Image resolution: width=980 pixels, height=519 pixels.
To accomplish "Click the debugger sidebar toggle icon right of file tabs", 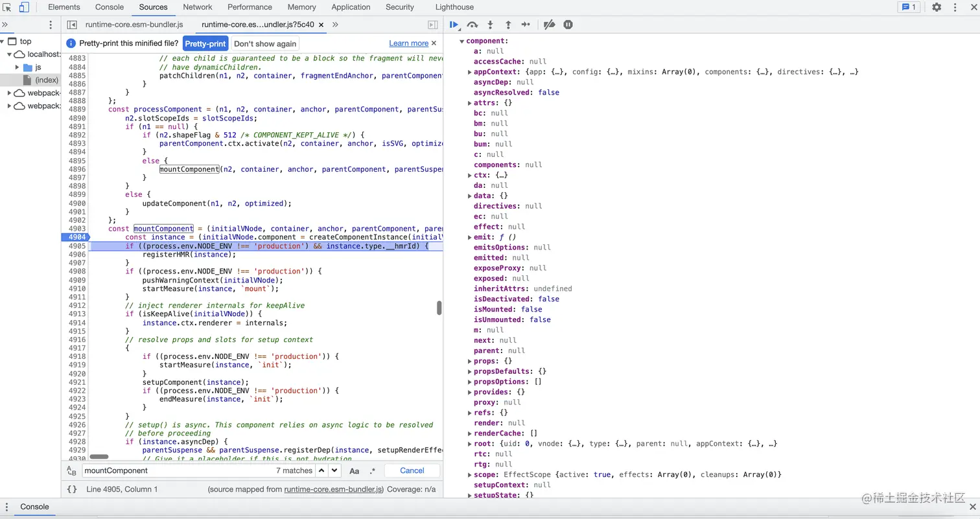I will pos(433,25).
